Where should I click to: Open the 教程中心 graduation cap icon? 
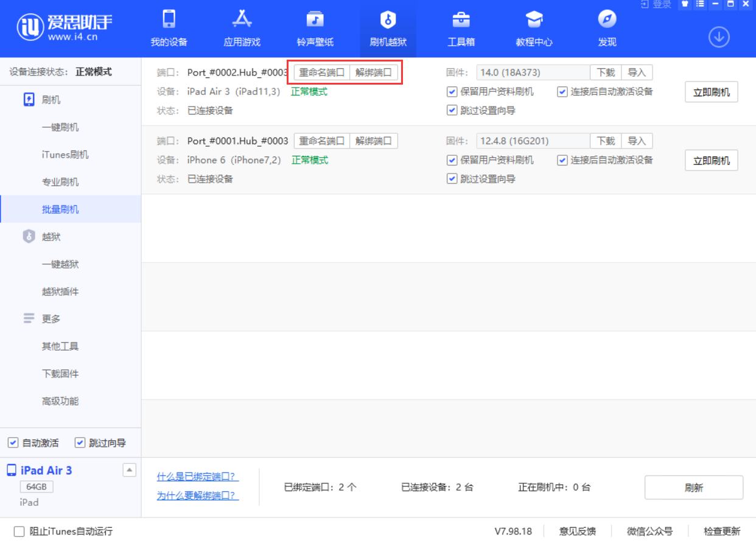pos(534,20)
